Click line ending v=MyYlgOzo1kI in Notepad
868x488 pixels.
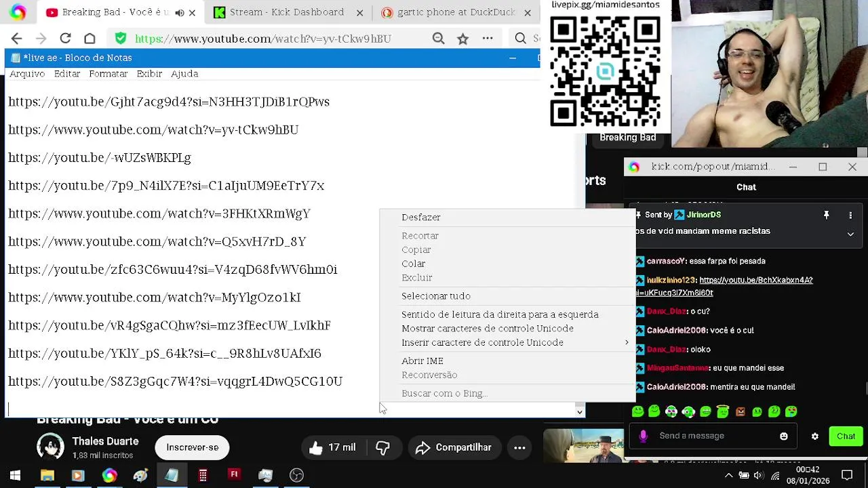pos(155,298)
